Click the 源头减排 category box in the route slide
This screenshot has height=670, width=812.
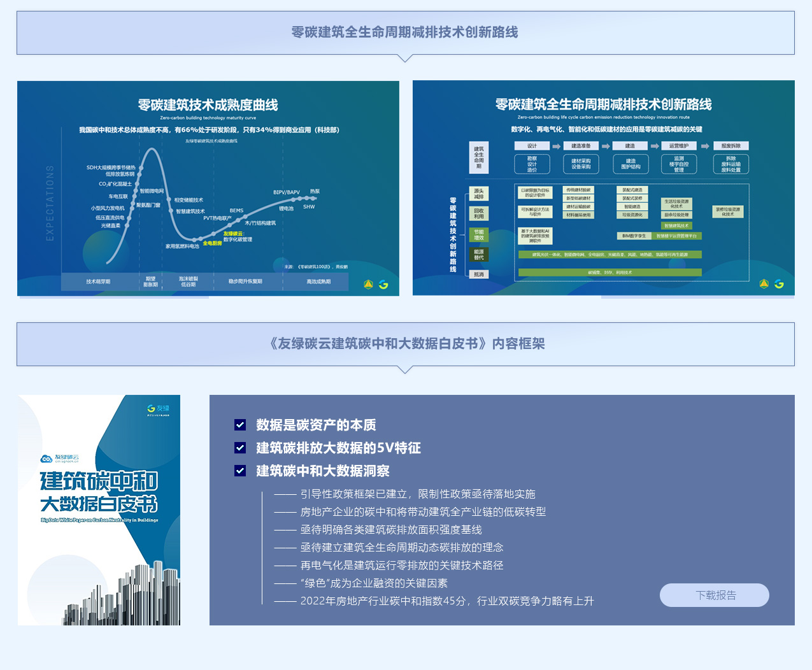point(479,194)
